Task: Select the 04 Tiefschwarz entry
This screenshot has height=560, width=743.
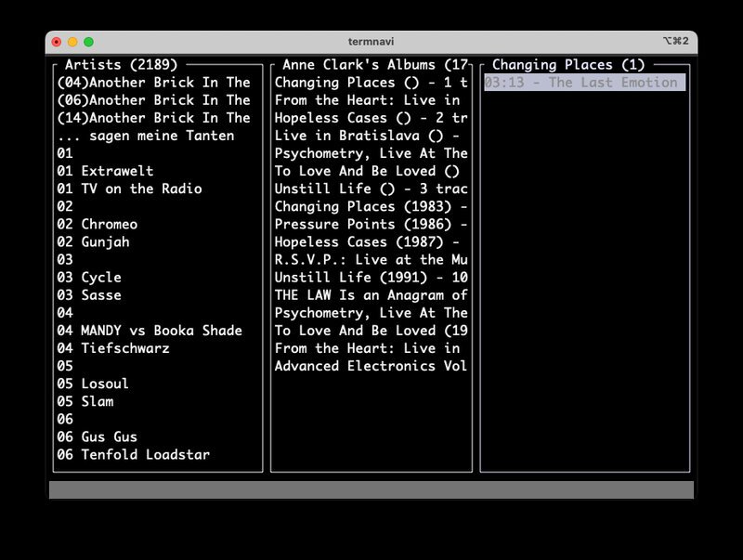Action: [x=113, y=348]
